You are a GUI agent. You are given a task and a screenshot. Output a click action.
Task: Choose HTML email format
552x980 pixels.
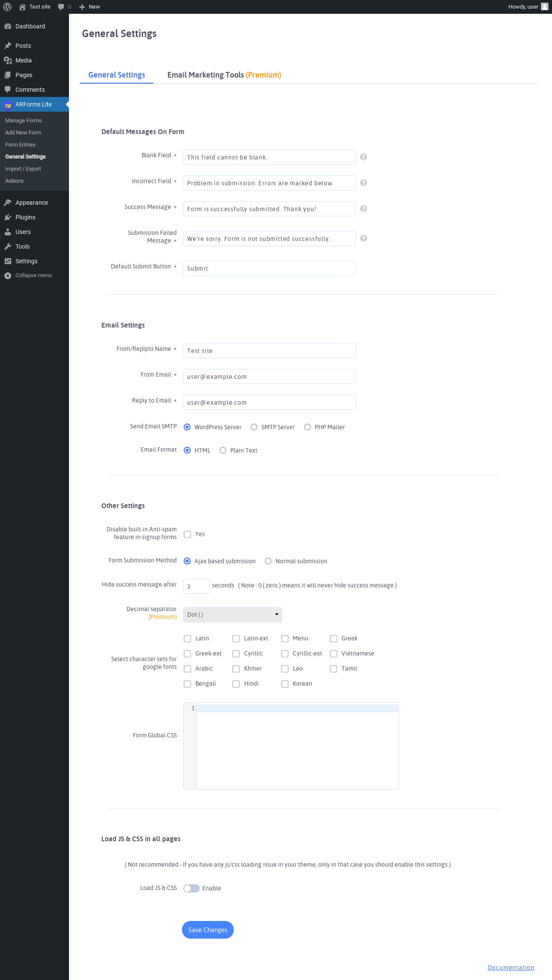point(187,450)
